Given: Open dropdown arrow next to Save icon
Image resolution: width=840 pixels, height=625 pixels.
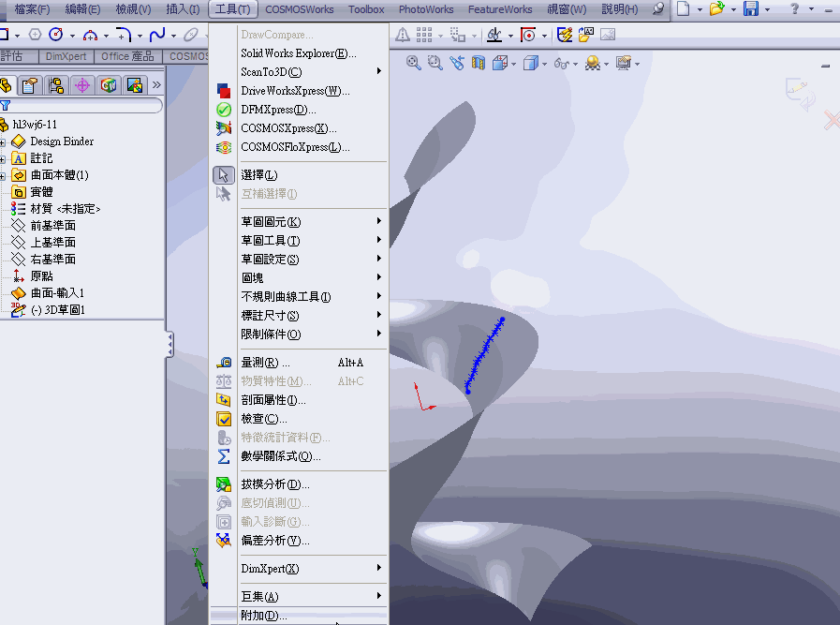Looking at the screenshot, I should 767,9.
